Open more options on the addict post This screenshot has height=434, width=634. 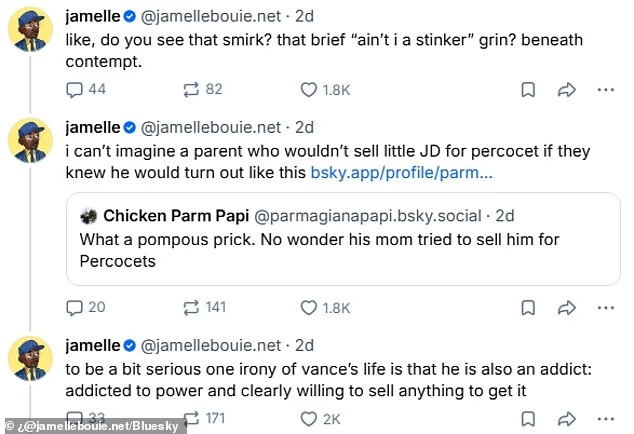click(605, 418)
